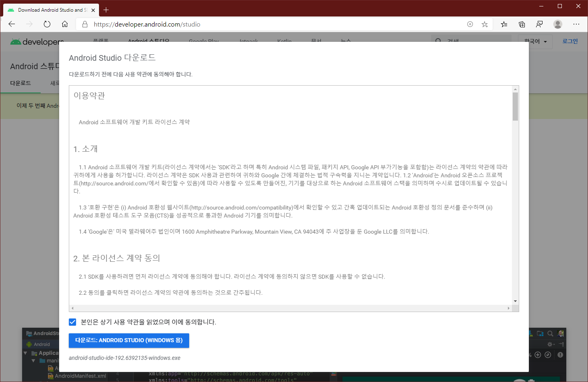588x382 pixels.
Task: Open the 다운로드 page tab
Action: pos(21,83)
